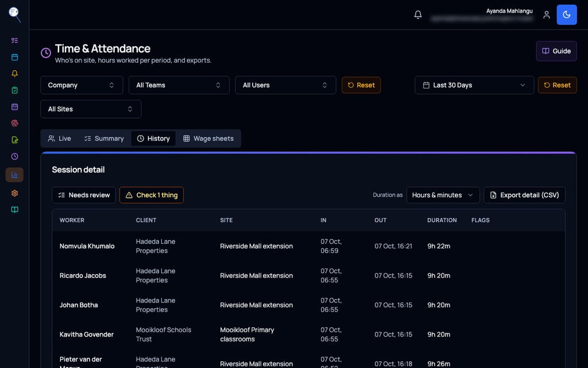Reset the company, team and user filters

point(361,85)
